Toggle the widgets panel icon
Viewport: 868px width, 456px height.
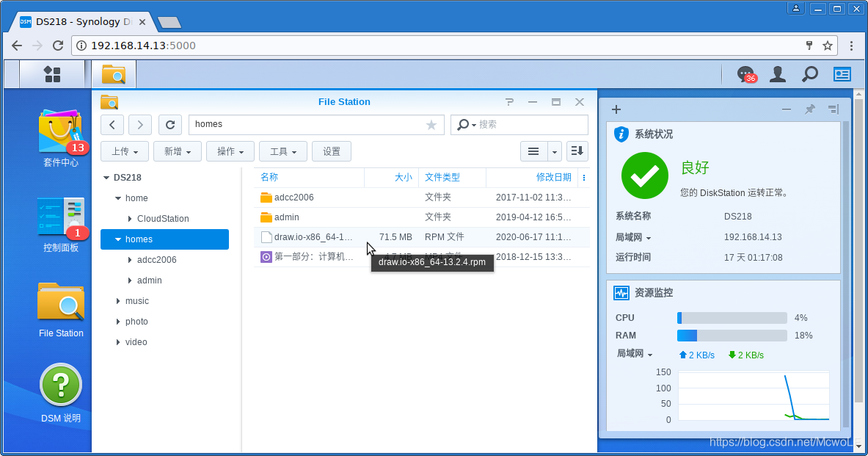click(x=842, y=74)
